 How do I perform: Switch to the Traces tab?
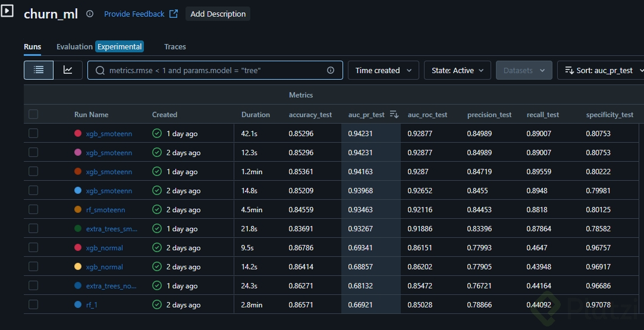(175, 46)
